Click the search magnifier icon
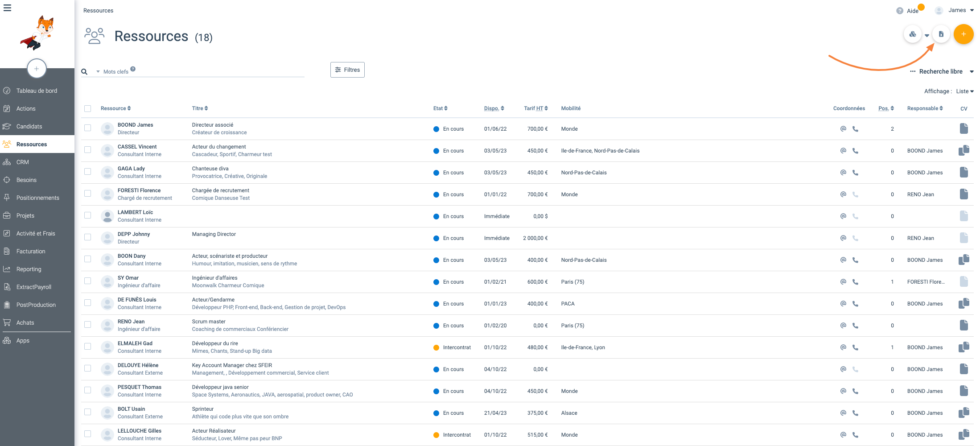980x446 pixels. pyautogui.click(x=84, y=72)
